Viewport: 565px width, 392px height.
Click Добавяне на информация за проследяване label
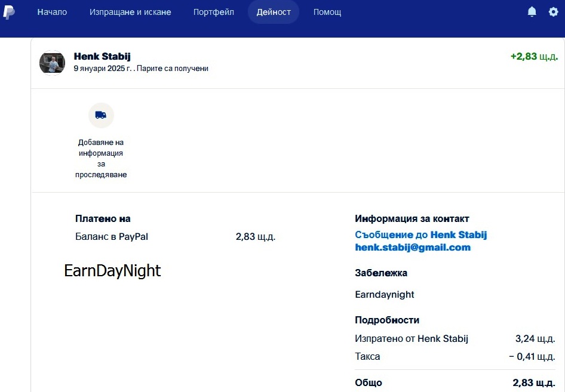click(101, 158)
